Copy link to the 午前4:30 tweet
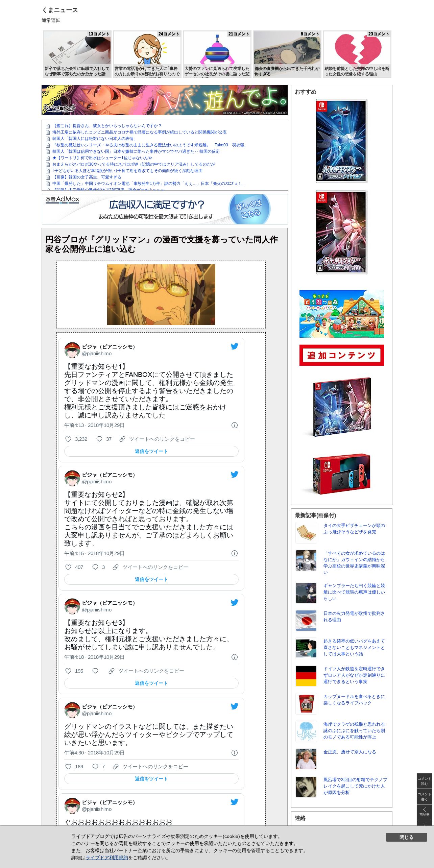Image resolution: width=434 pixels, height=868 pixels. coord(150,767)
